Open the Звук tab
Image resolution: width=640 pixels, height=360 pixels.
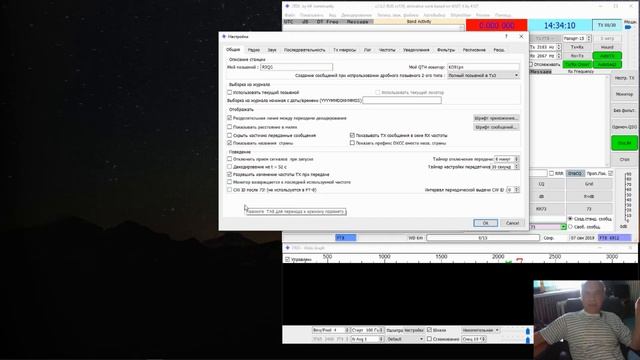(x=272, y=50)
